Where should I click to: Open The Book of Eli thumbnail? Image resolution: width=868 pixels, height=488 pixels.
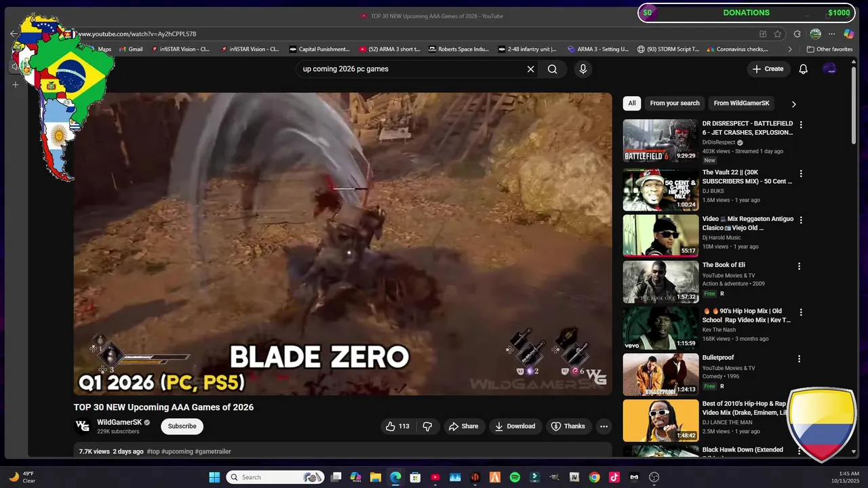click(660, 282)
